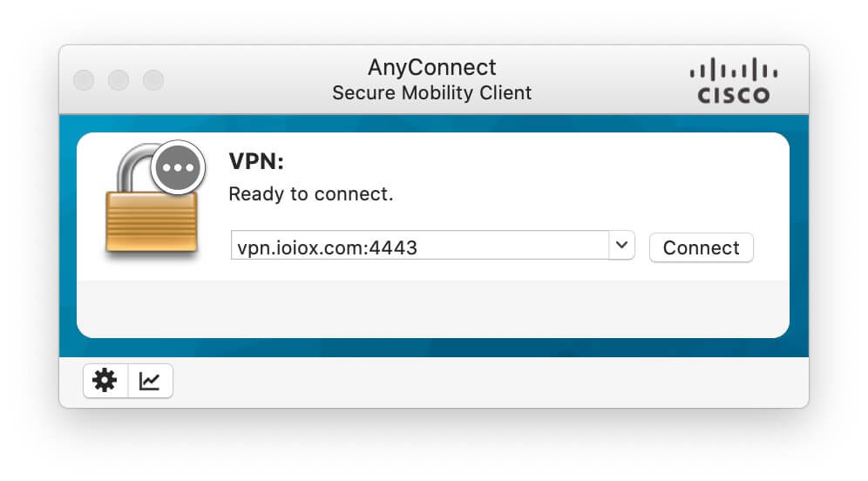
Task: Minimize the AnyConnect window
Action: [119, 80]
